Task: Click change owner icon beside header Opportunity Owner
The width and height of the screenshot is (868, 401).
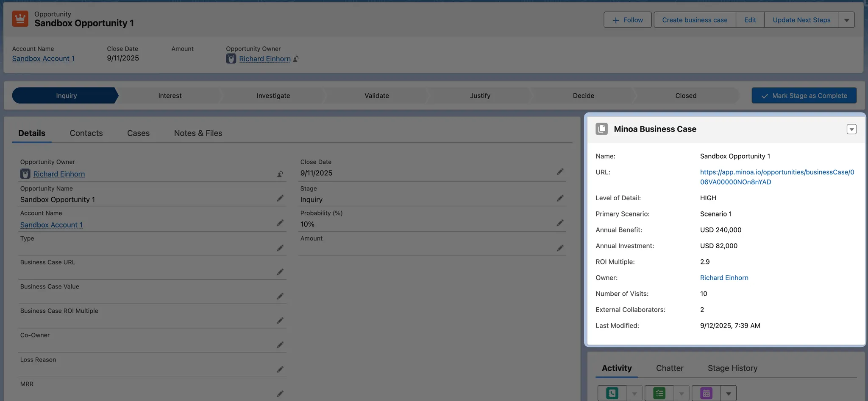Action: 296,59
